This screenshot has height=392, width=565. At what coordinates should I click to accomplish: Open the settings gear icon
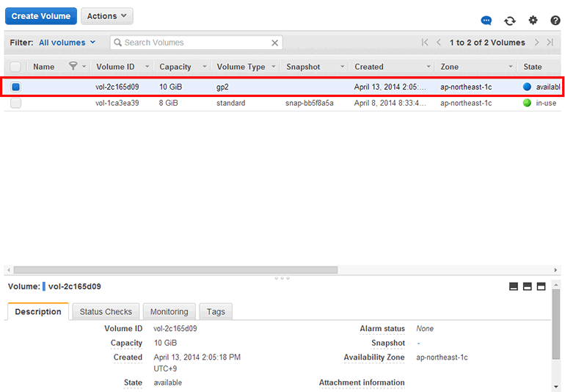(533, 21)
